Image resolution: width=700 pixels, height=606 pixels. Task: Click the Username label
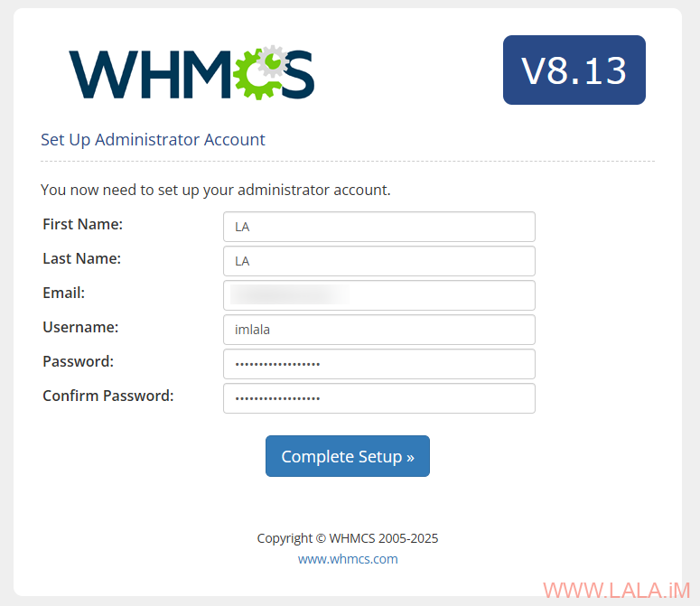click(x=80, y=327)
